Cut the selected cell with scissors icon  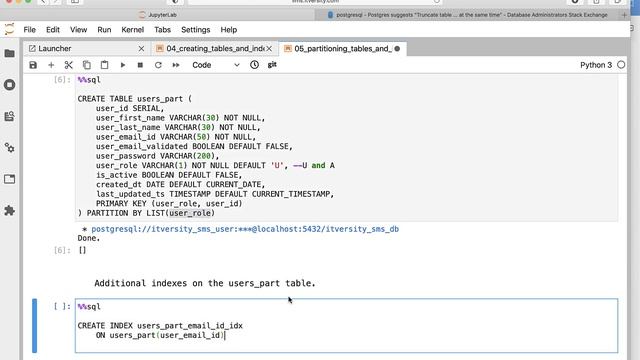coord(69,65)
